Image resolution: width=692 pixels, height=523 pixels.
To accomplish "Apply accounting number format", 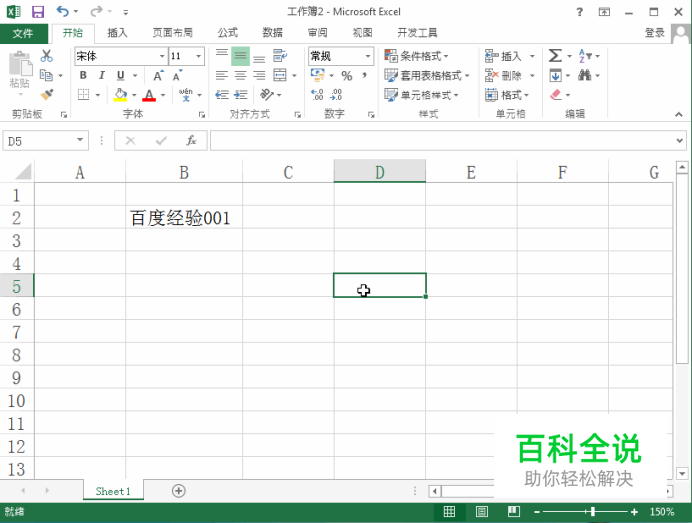I will 318,75.
